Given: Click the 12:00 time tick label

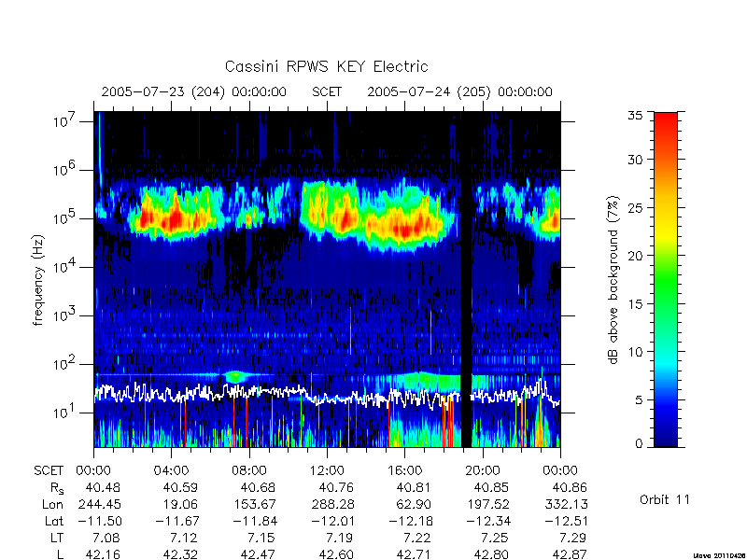Looking at the screenshot, I should coord(327,470).
